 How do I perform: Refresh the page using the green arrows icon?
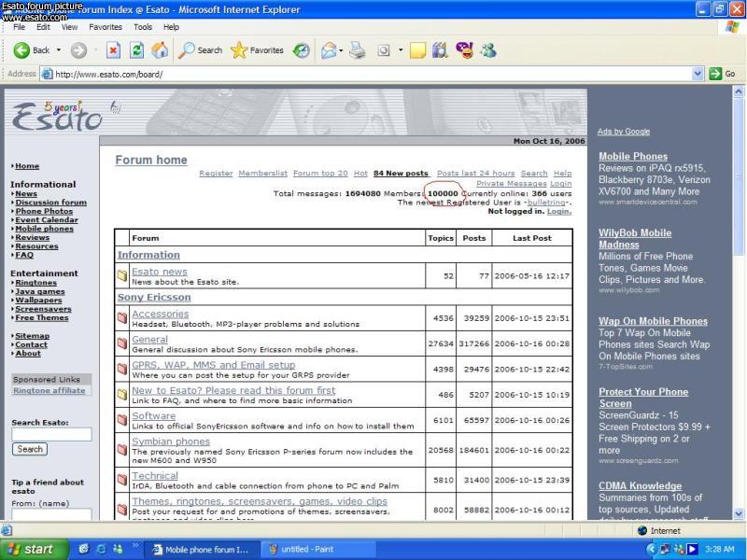[x=136, y=50]
